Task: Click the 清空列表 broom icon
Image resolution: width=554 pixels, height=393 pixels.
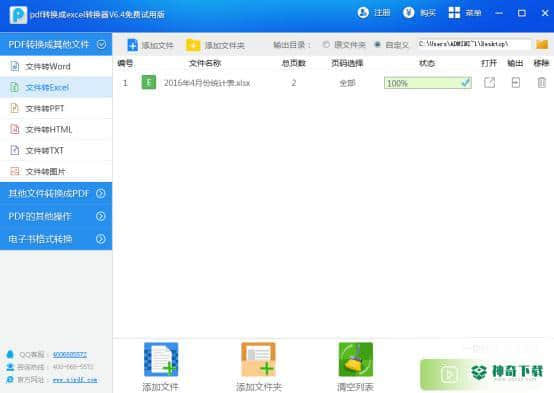Action: click(355, 359)
